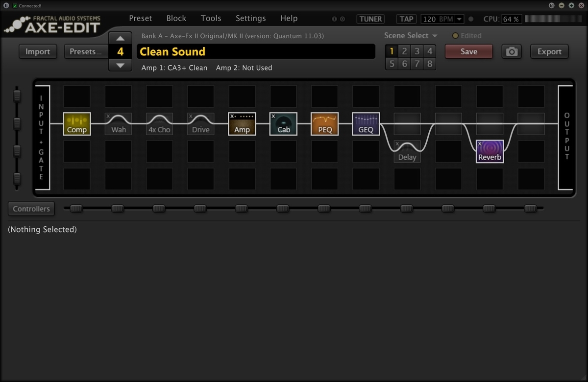Click the OUTPUT block on the right
This screenshot has height=382, width=588.
(x=566, y=138)
